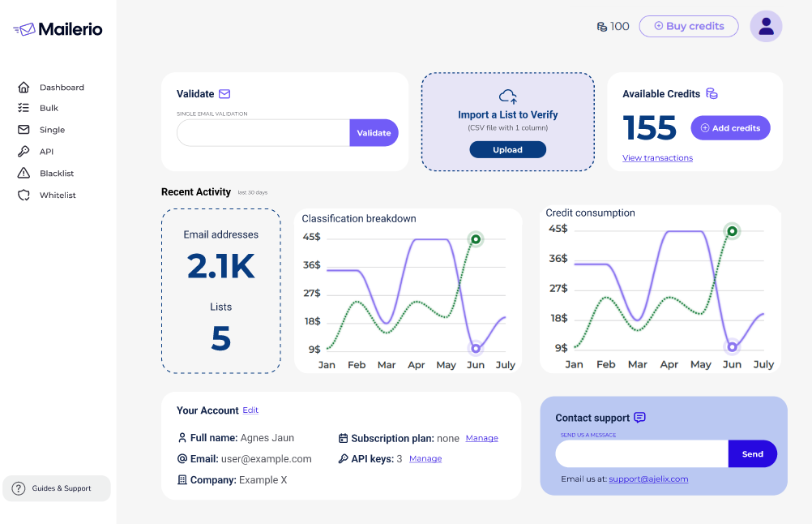Click the Bulk list icon in sidebar
The height and width of the screenshot is (524, 812).
pos(24,108)
